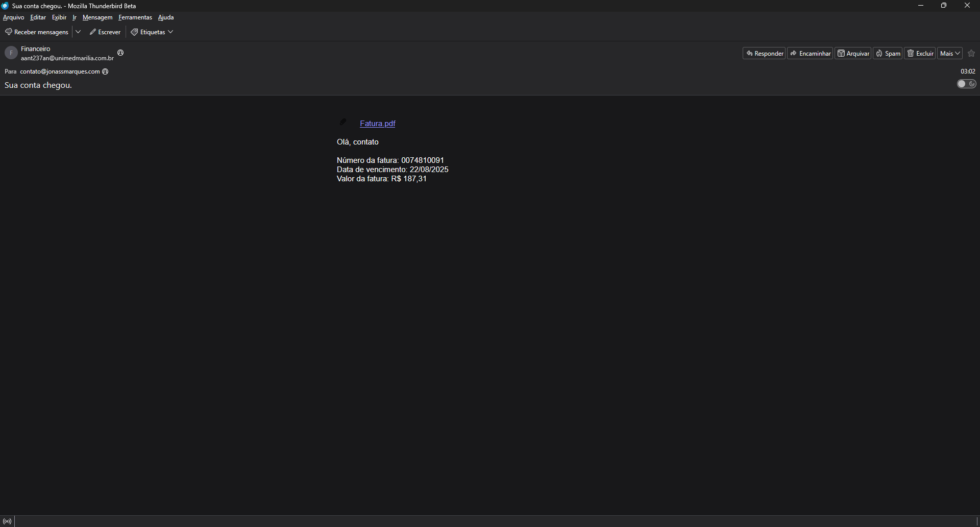Forward the email with Encaminhar

tap(810, 54)
